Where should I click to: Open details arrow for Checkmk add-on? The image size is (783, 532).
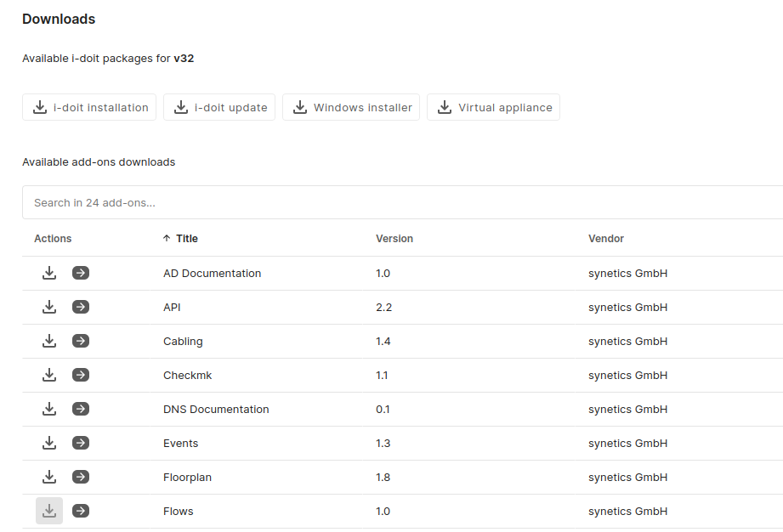81,375
